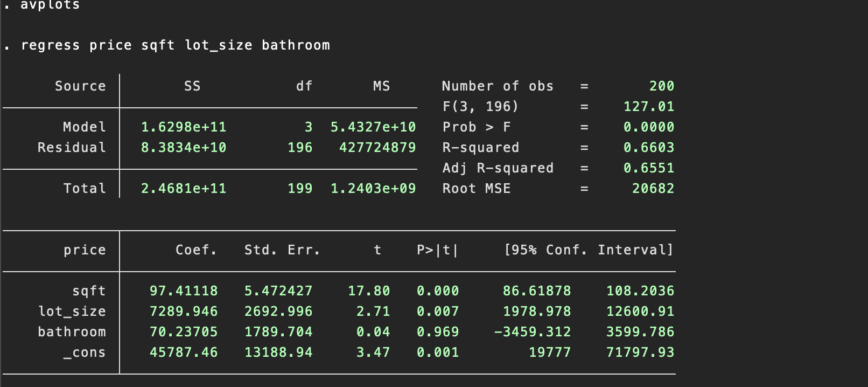Click lot_size p-value 0.007
The image size is (868, 387).
(438, 312)
